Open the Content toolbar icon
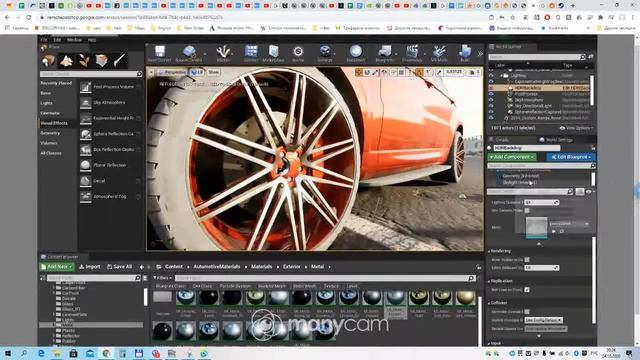The width and height of the screenshot is (640, 360). click(x=251, y=51)
